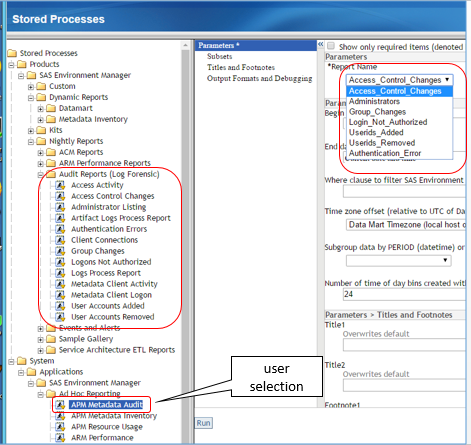Open the Subgroup data by PERIOD dropdown

point(399,260)
